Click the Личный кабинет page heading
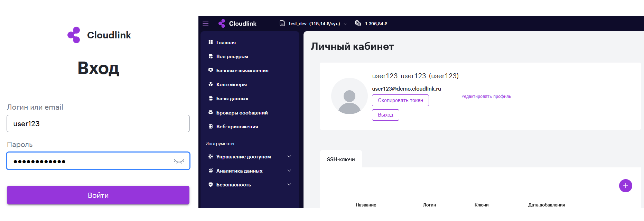The height and width of the screenshot is (221, 644). 352,46
